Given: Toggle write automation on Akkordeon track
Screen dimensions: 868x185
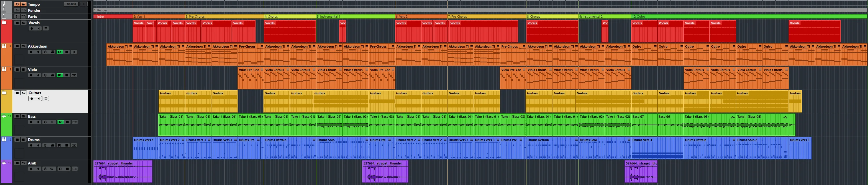Looking at the screenshot, I should pos(67,52).
